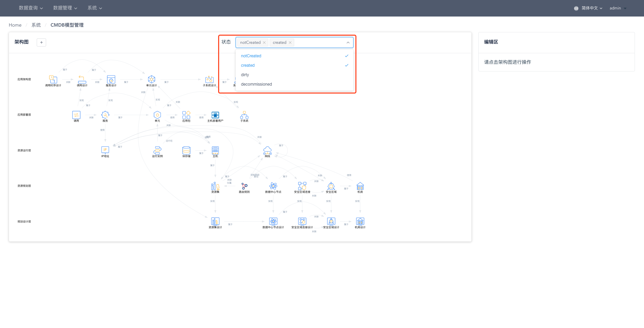
Task: Click the 安全区域 node icon
Action: (x=331, y=186)
